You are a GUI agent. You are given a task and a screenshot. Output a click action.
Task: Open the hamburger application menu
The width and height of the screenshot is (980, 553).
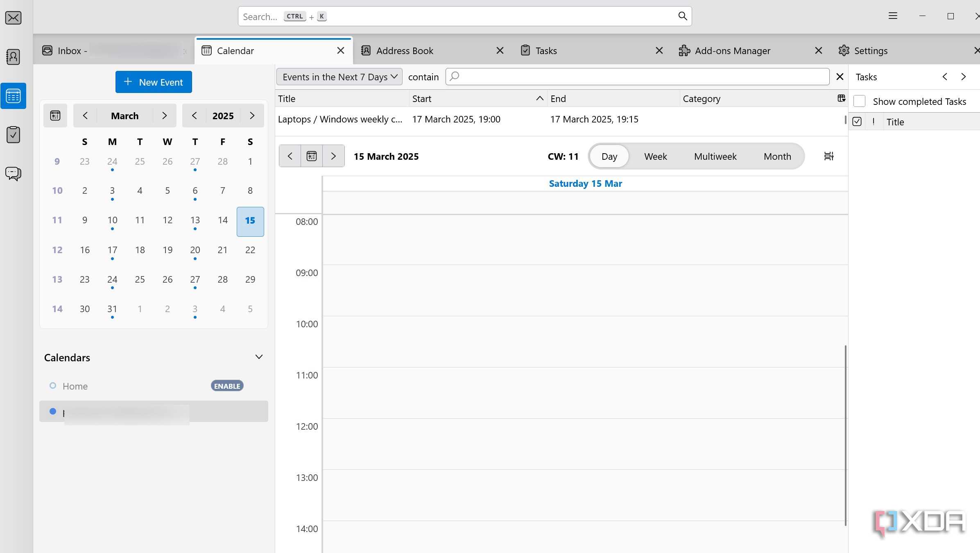tap(893, 16)
